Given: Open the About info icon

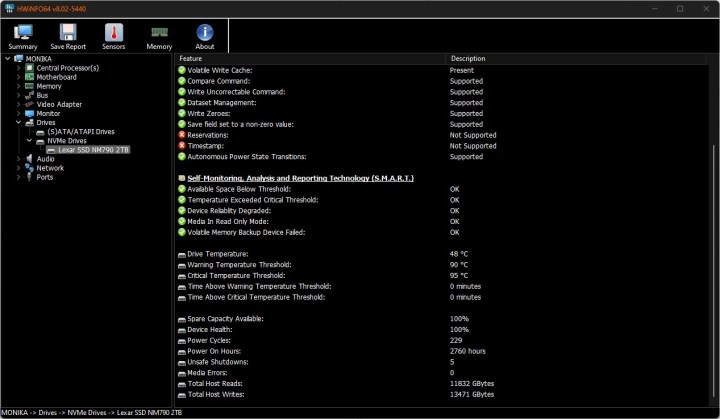Looking at the screenshot, I should pos(204,33).
